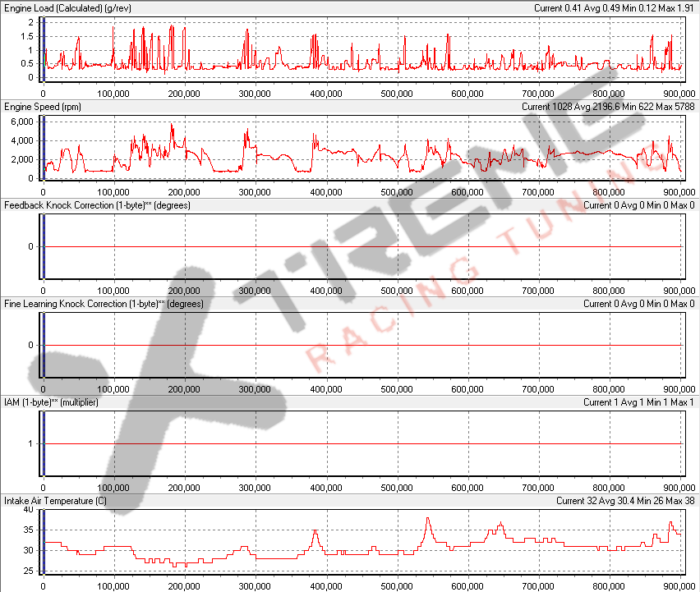Click the Engine Speed (rpm) panel header
The height and width of the screenshot is (592, 700).
pos(41,106)
